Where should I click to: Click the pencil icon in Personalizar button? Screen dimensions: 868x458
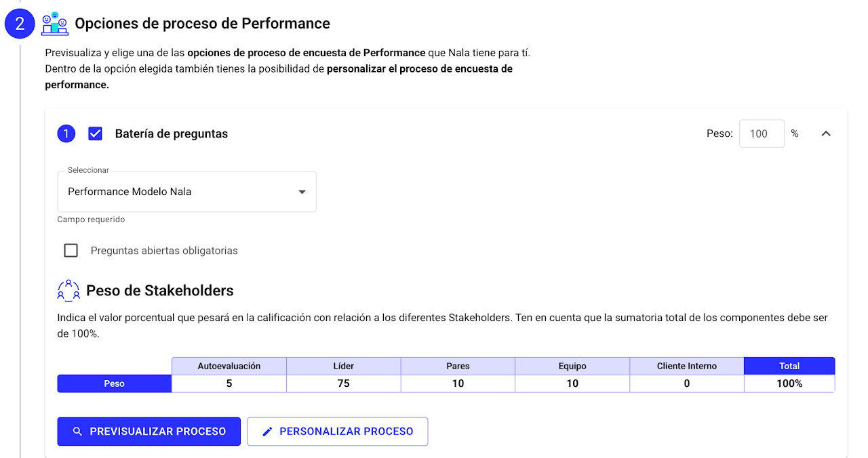point(267,432)
